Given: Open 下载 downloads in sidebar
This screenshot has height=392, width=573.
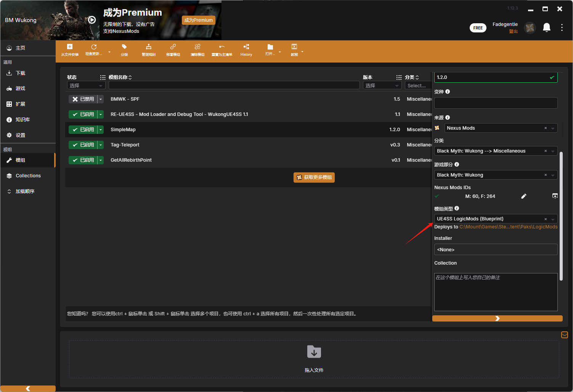Looking at the screenshot, I should coord(28,73).
